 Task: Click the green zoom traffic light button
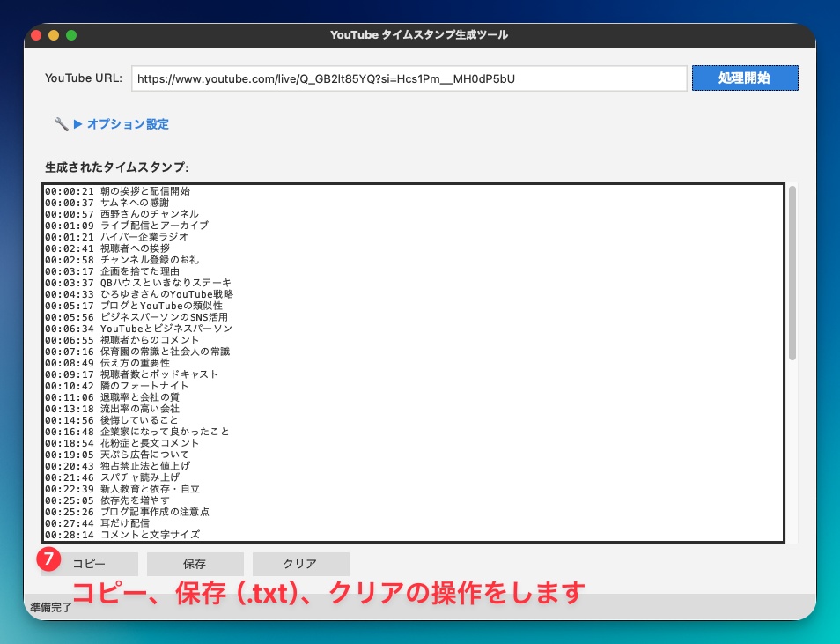[72, 36]
